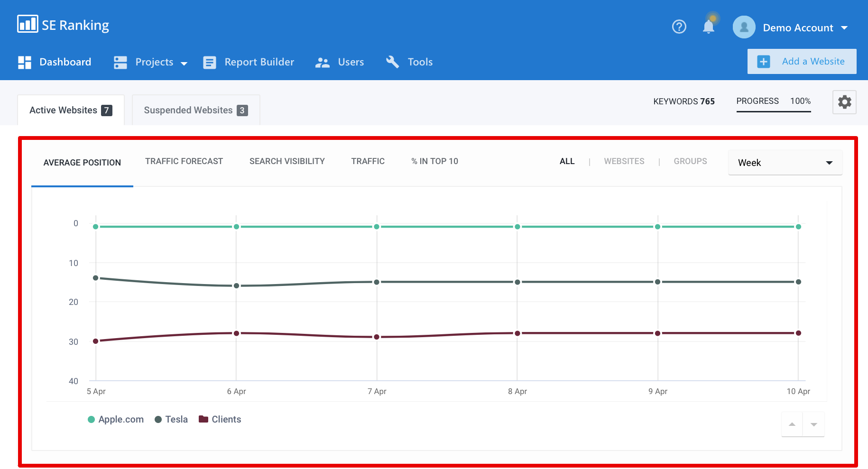868x469 pixels.
Task: Switch to Suspended Websites tab
Action: pyautogui.click(x=195, y=110)
